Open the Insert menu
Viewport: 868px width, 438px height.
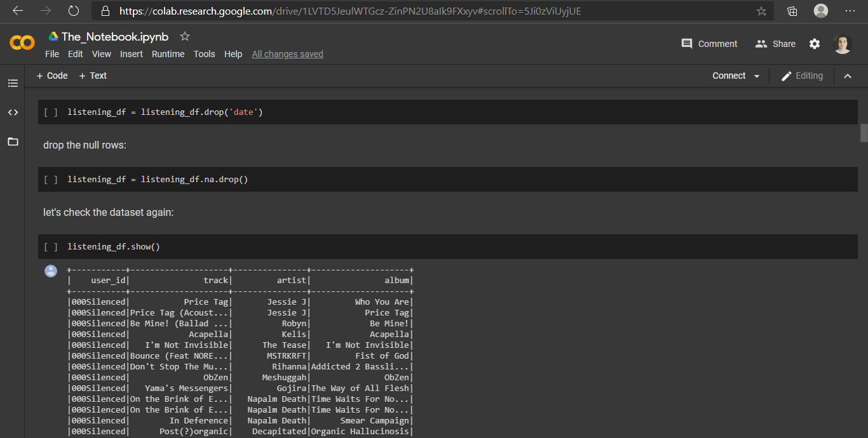coord(132,54)
